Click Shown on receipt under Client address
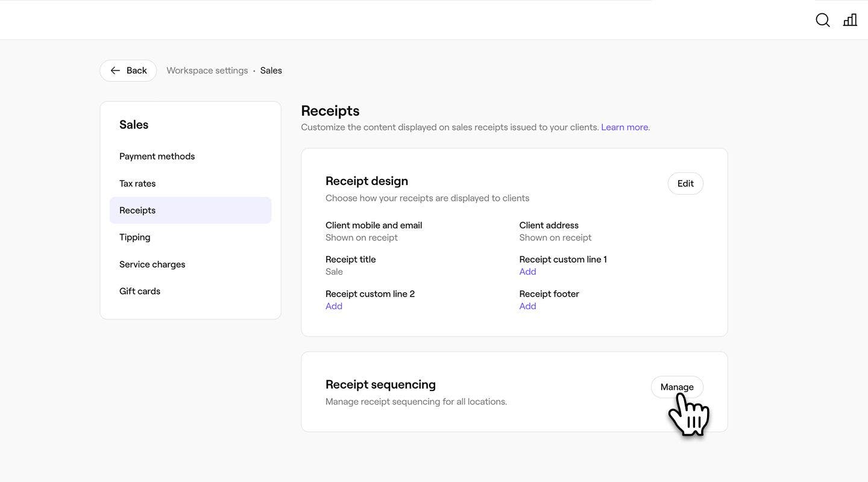This screenshot has height=482, width=868. pos(555,237)
